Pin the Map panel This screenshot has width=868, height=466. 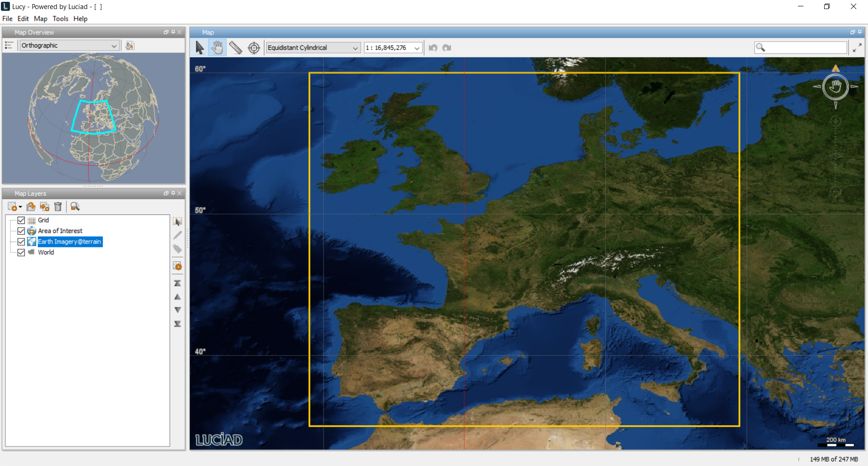coord(860,32)
